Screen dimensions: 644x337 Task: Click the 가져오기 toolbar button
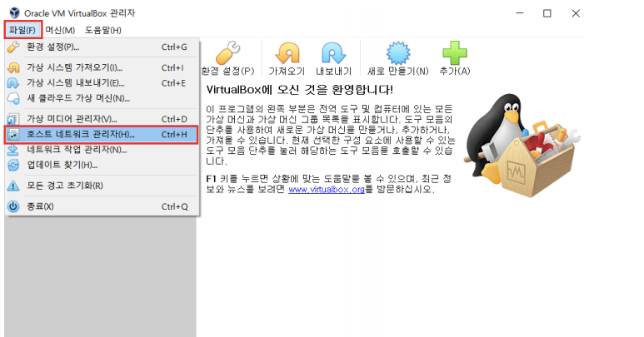(287, 58)
